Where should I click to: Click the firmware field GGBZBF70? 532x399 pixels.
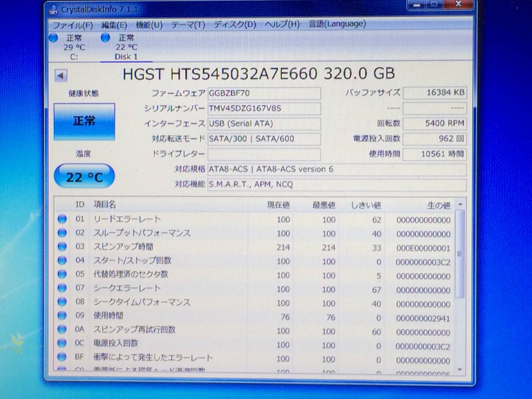click(264, 94)
